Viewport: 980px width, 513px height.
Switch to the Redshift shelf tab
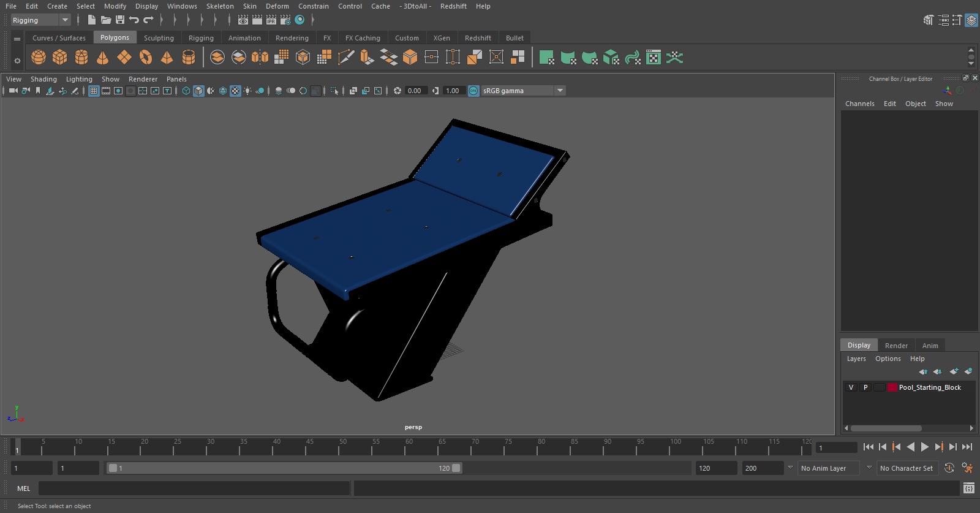click(x=478, y=38)
